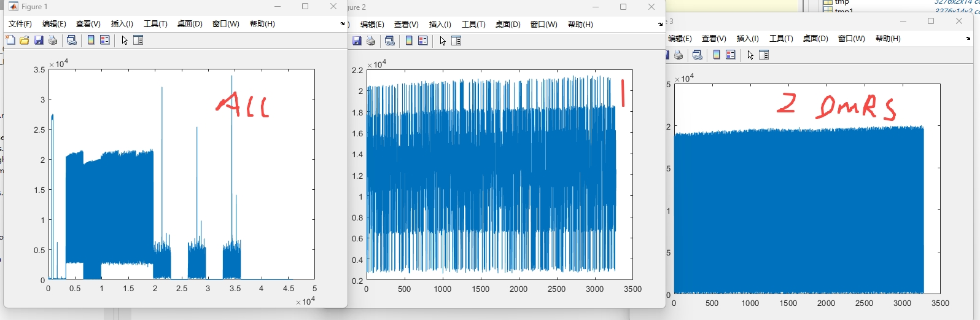Viewport: 980px width, 320px height.
Task: Click dock arrow at Figure 1 menu bar end
Action: coord(342,23)
